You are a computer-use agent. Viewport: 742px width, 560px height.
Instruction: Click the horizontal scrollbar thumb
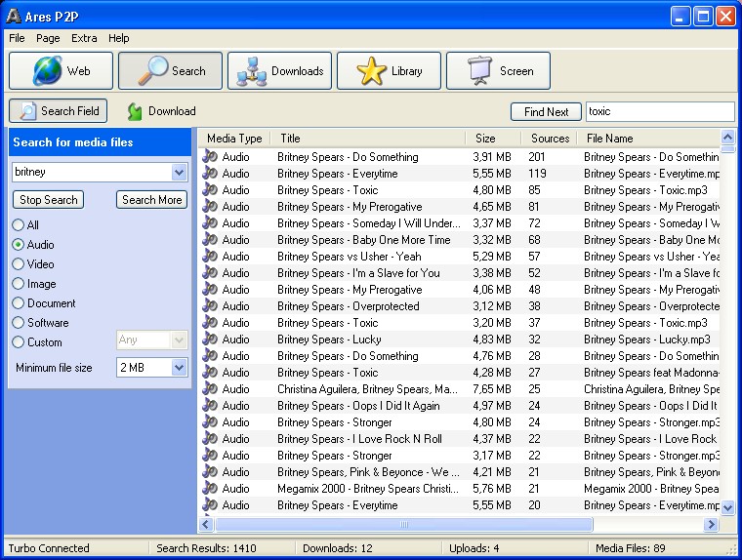403,524
